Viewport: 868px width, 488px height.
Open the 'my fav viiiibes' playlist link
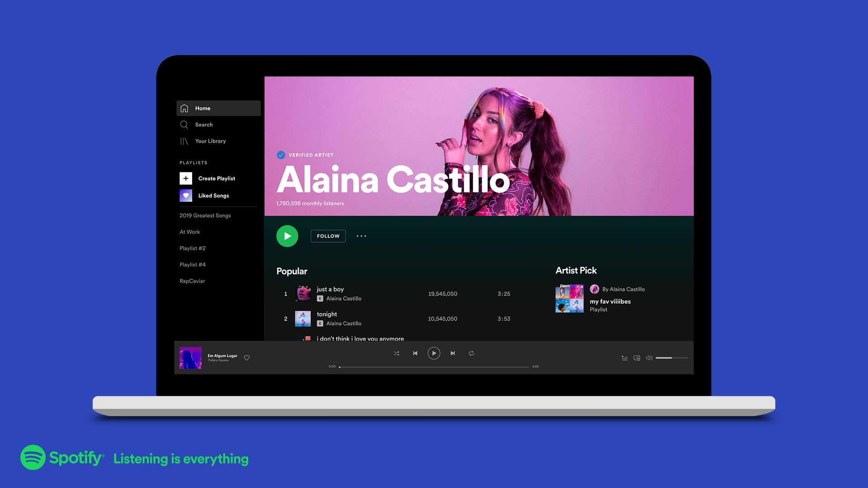click(610, 301)
